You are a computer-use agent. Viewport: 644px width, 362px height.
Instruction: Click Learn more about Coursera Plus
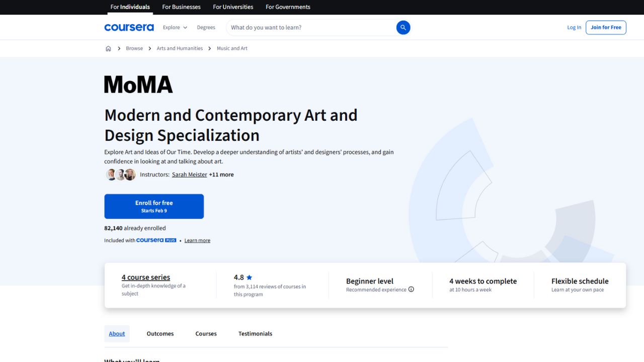[197, 240]
